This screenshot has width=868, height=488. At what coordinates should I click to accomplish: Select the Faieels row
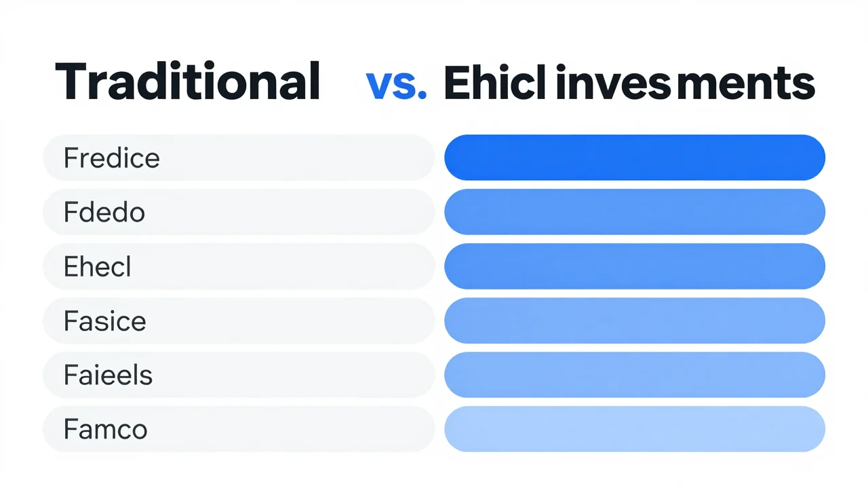pos(239,374)
